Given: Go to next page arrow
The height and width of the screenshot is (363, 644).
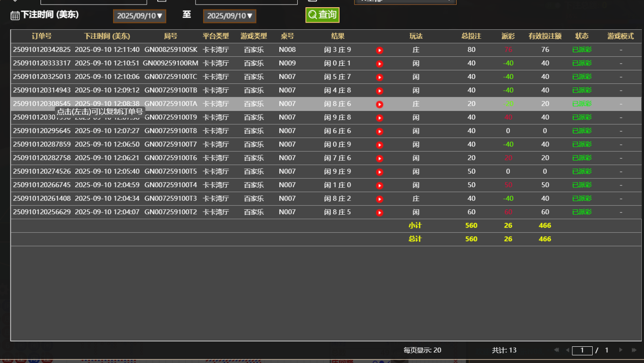Looking at the screenshot, I should pos(621,350).
